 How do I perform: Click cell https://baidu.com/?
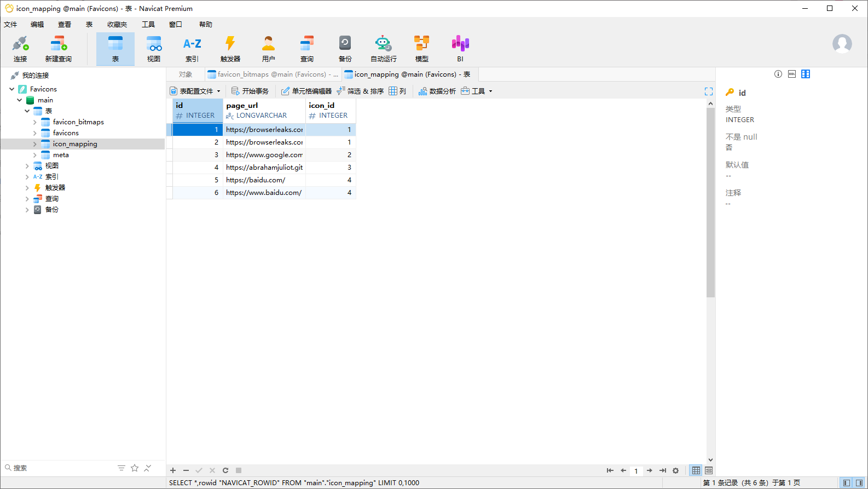click(264, 180)
